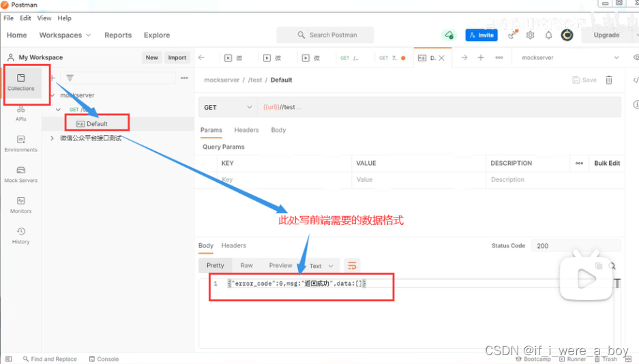Collapse the GET /test request node
This screenshot has width=639, height=364.
point(58,110)
